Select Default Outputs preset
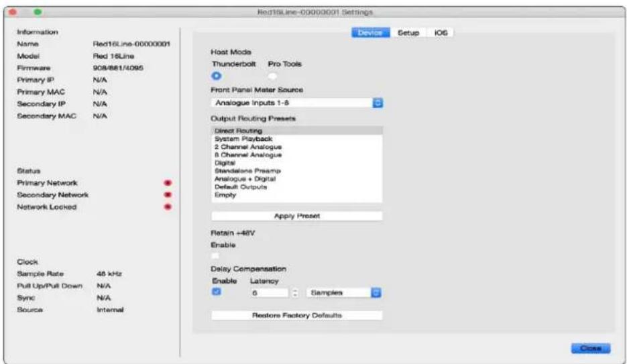The height and width of the screenshot is (364, 627). (x=296, y=187)
